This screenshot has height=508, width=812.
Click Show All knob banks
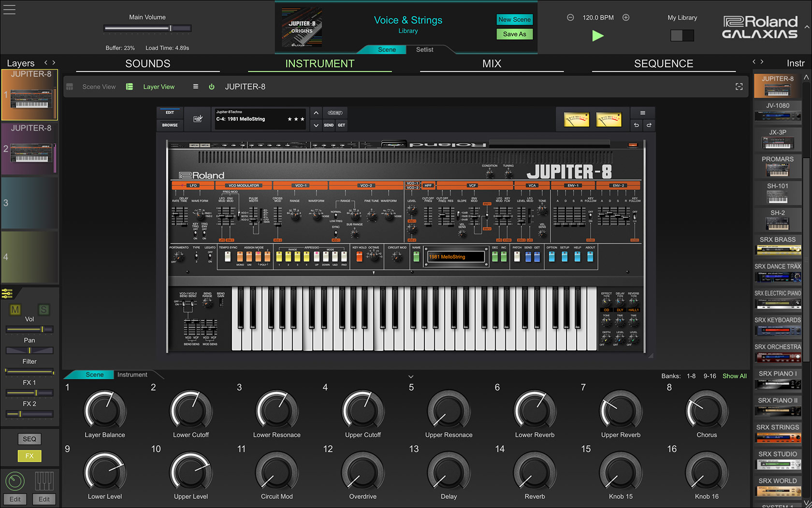[734, 376]
